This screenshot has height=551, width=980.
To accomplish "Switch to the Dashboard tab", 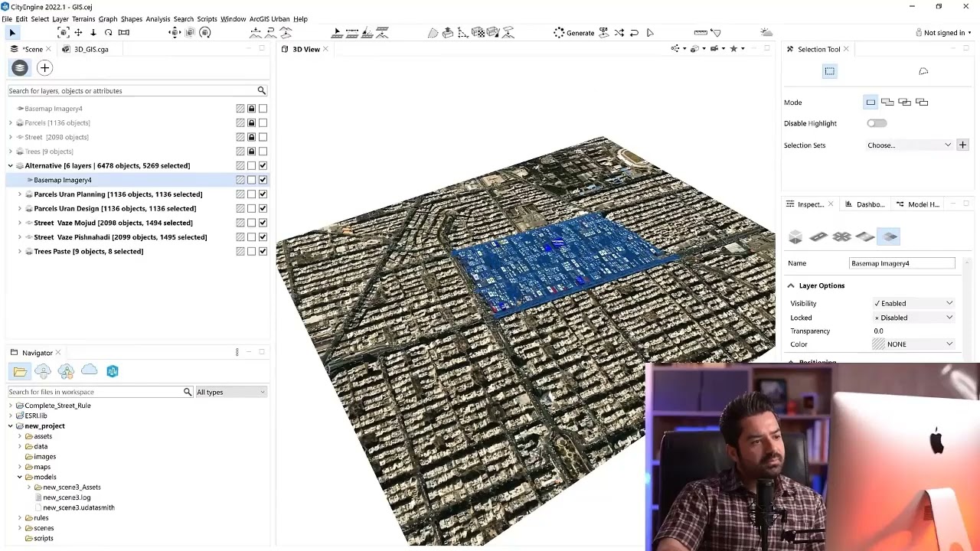I will (x=865, y=204).
